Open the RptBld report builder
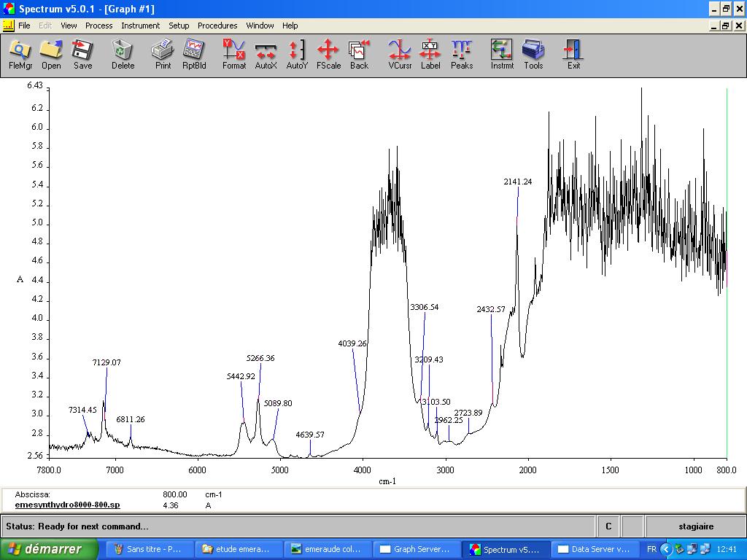The image size is (747, 560). 194,54
